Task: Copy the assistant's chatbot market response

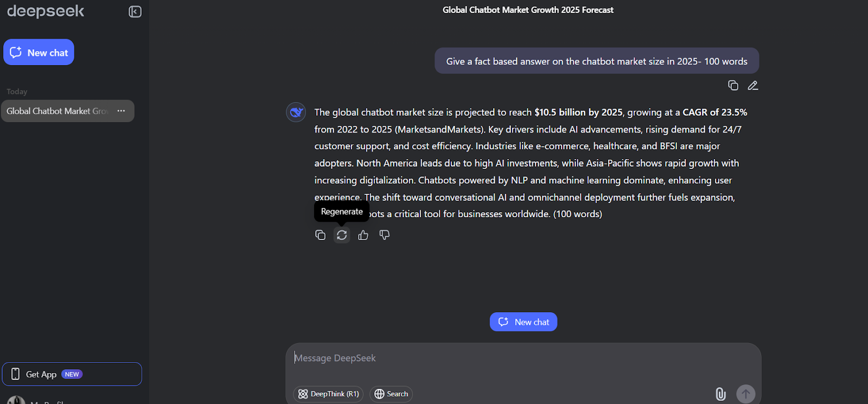Action: click(x=321, y=235)
